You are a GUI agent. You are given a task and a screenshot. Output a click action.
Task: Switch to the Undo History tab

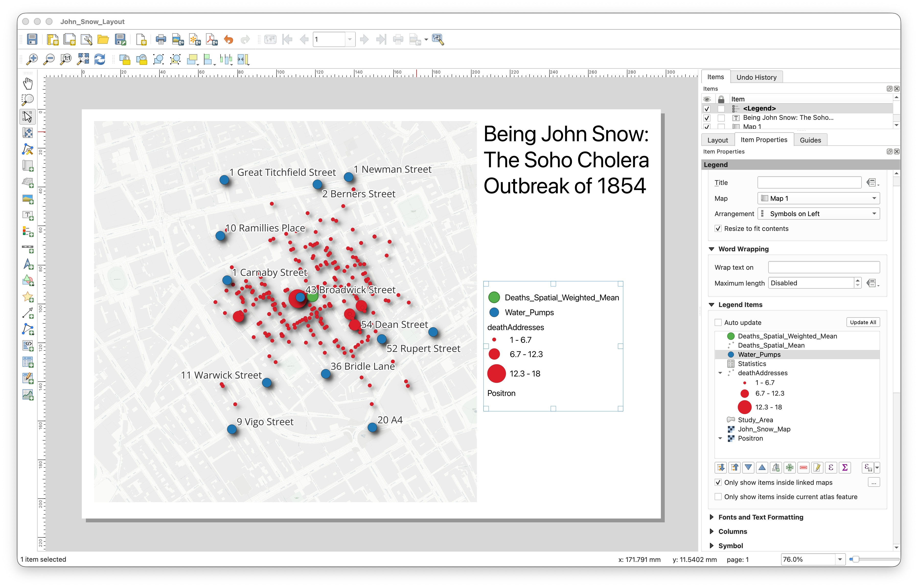pos(756,77)
